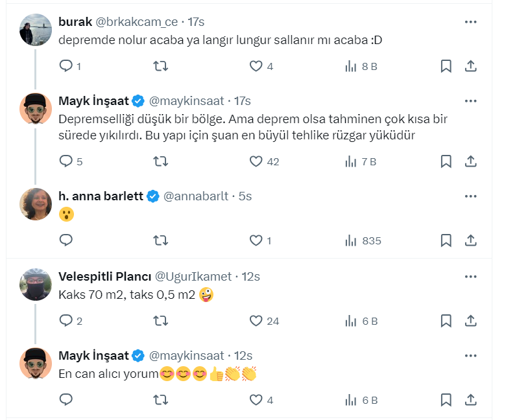Click the Velespitli Plancı display name
Image resolution: width=506 pixels, height=420 pixels.
click(x=104, y=277)
